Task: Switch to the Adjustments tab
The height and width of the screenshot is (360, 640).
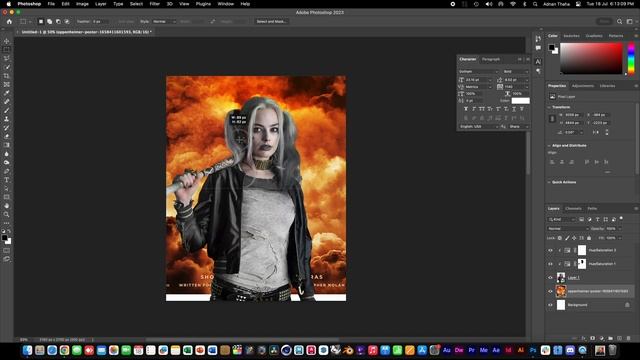Action: click(582, 86)
